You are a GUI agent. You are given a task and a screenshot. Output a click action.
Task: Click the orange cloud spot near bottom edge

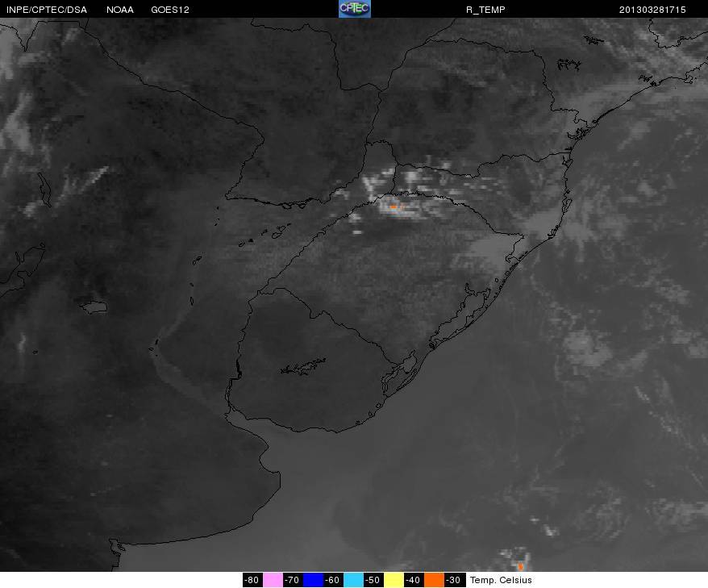[520, 566]
